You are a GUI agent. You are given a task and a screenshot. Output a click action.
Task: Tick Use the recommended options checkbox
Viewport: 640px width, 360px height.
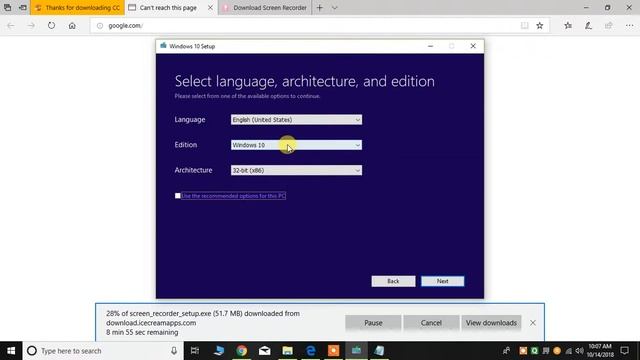click(178, 196)
